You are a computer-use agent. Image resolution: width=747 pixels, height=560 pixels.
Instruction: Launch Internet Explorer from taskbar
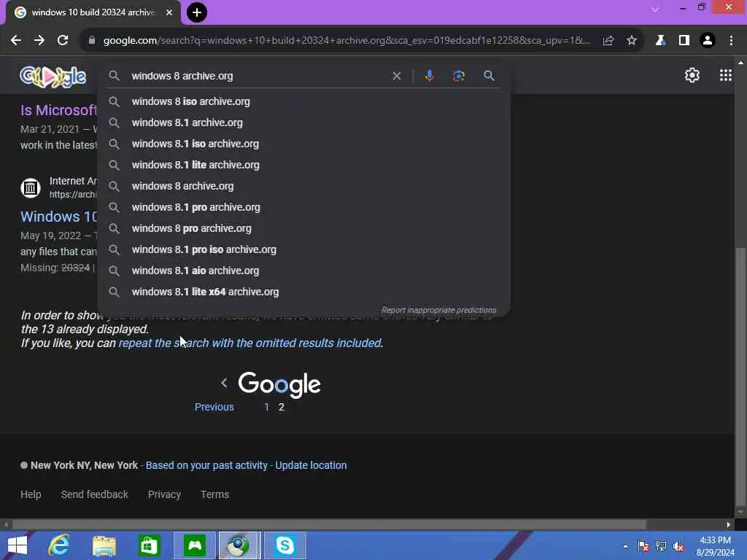59,545
